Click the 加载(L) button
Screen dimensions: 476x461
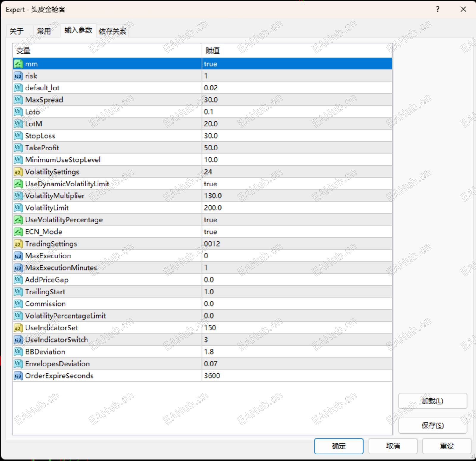point(433,401)
